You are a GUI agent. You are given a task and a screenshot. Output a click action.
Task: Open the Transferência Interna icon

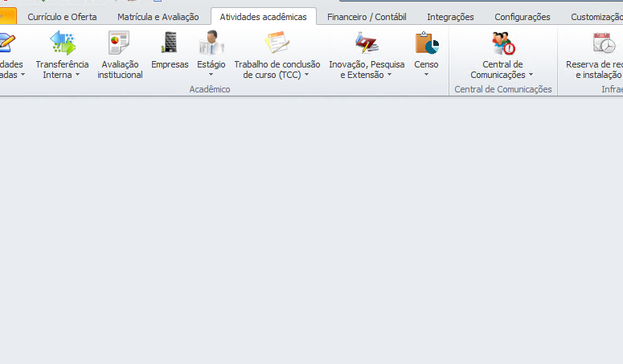[x=63, y=43]
